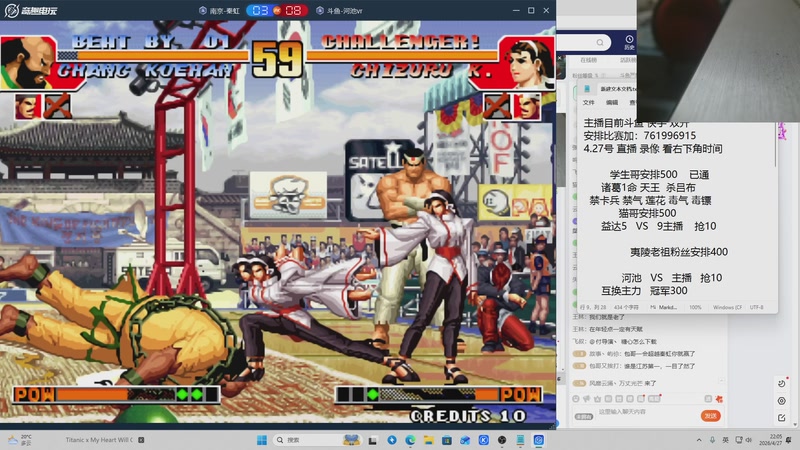Image resolution: width=800 pixels, height=450 pixels.
Task: Click the Windows (CR line ending status entry
Action: click(x=728, y=307)
